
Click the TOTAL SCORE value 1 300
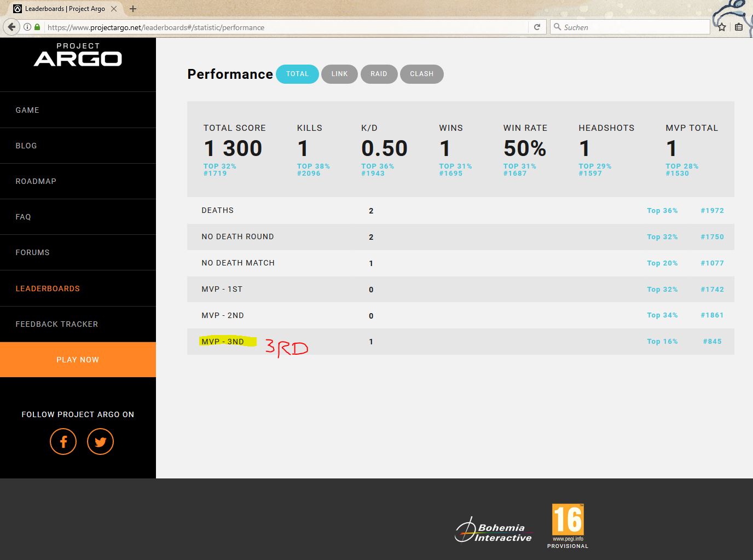(x=233, y=148)
